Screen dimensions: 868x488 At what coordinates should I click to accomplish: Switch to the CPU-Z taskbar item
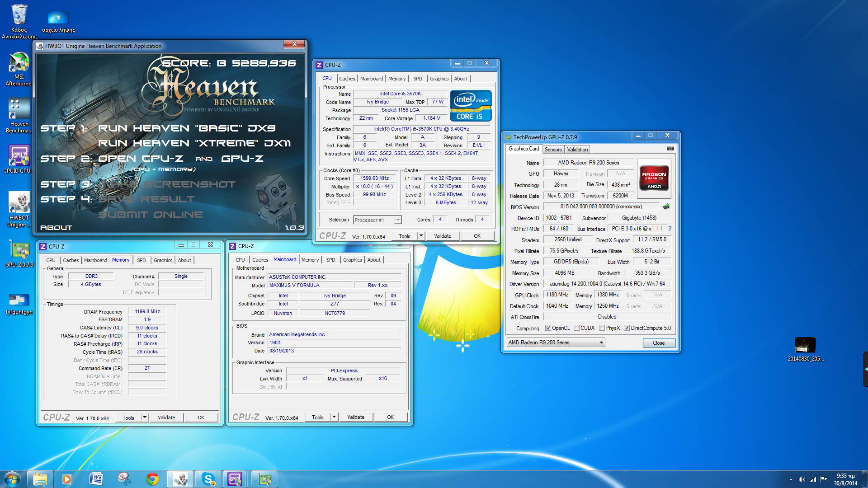(x=235, y=479)
